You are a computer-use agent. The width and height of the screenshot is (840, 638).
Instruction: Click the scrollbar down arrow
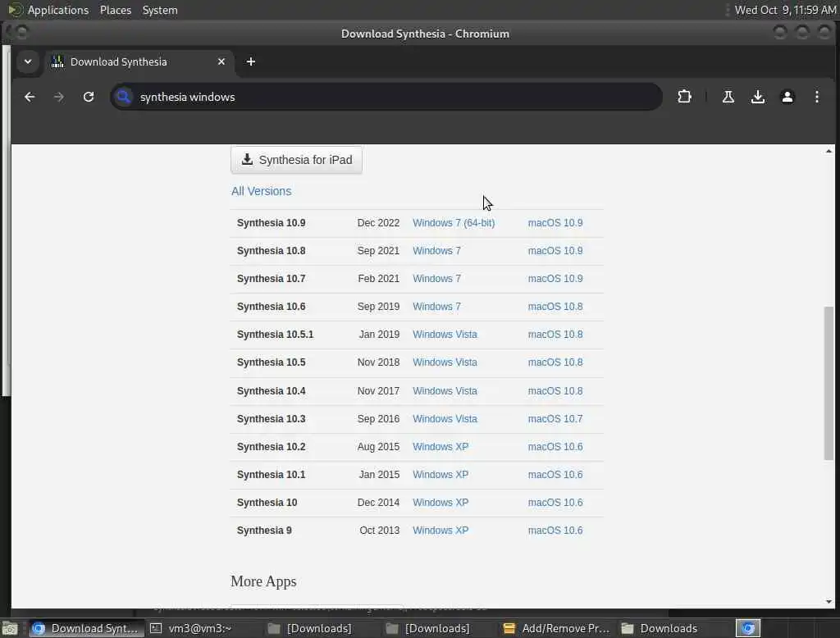pyautogui.click(x=829, y=602)
